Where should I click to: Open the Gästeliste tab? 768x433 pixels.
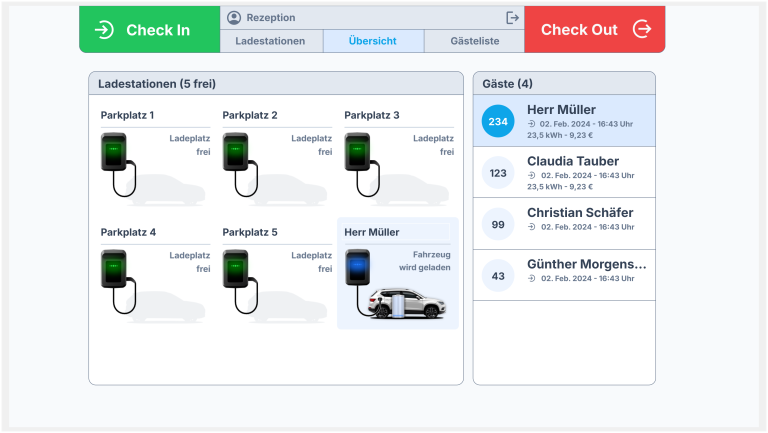click(x=475, y=41)
